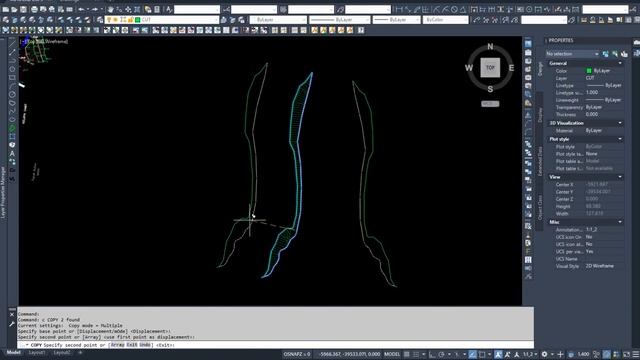Click the New drawing icon

click(6, 9)
